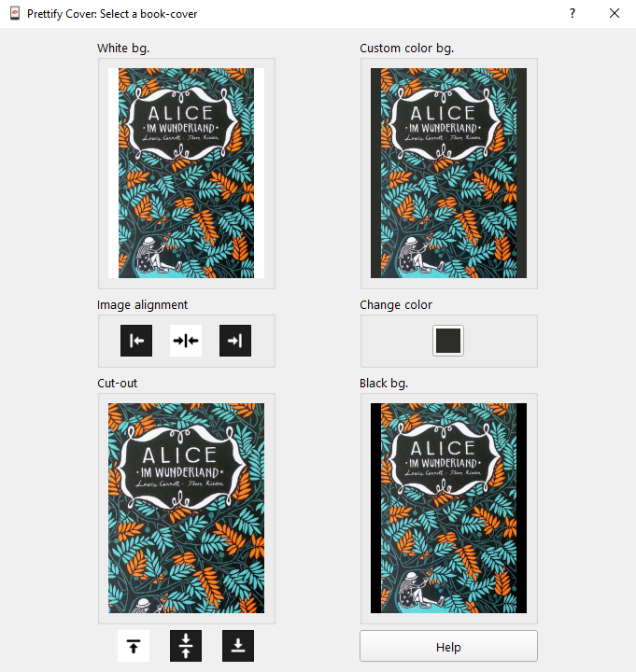Click the Prettify Cover title bar icon
The height and width of the screenshot is (672, 636).
tap(15, 13)
